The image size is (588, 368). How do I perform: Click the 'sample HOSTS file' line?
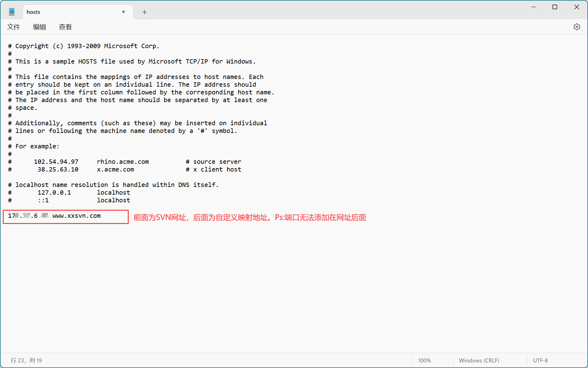click(x=132, y=61)
